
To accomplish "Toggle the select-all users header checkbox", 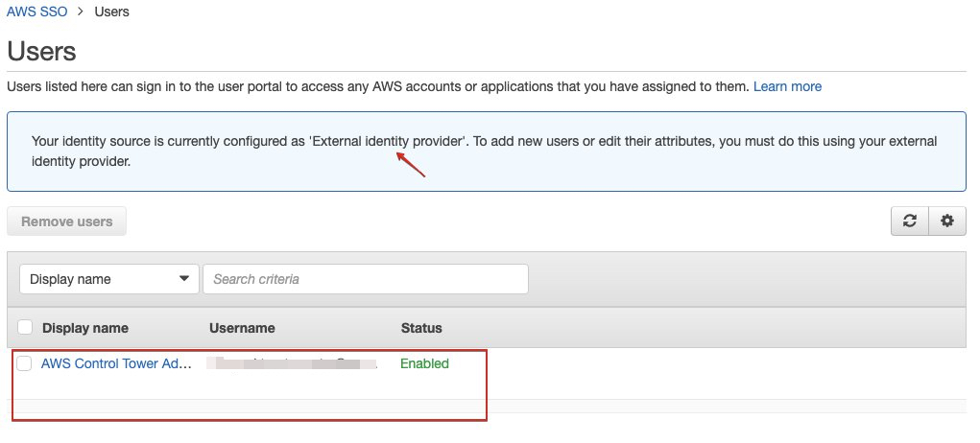I will point(25,328).
